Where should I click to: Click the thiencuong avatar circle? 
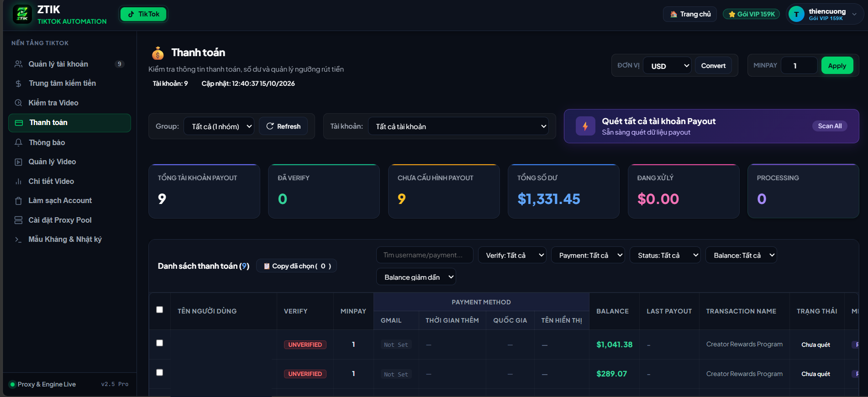(x=796, y=14)
